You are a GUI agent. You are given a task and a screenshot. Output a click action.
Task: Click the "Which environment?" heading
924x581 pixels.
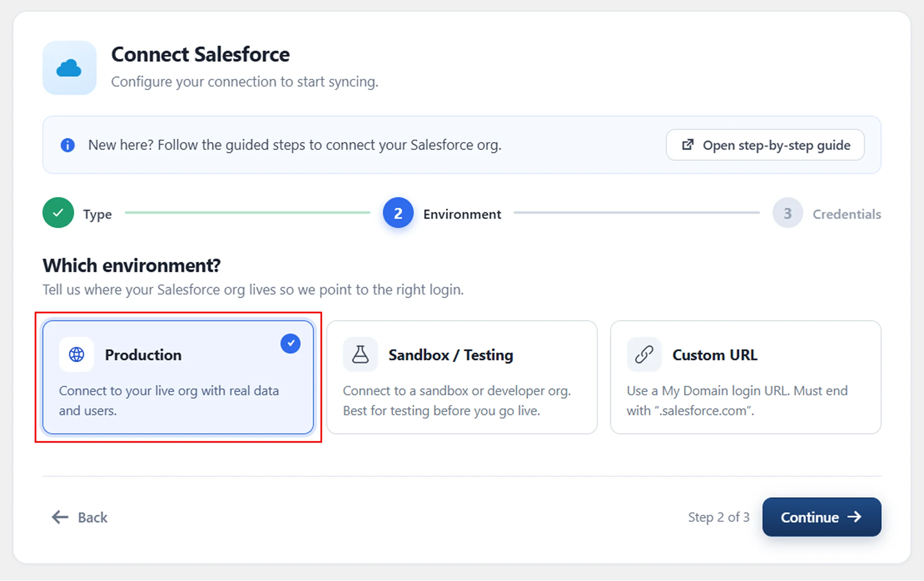pyautogui.click(x=132, y=265)
